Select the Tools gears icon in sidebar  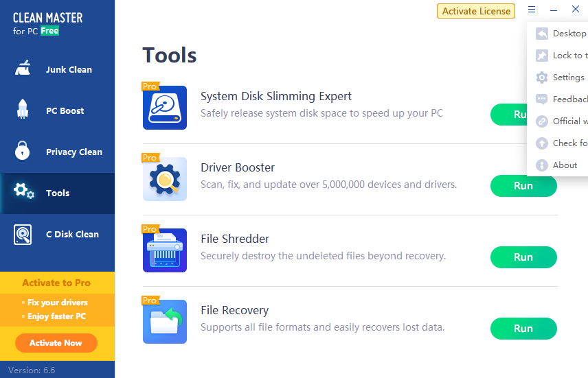(24, 191)
